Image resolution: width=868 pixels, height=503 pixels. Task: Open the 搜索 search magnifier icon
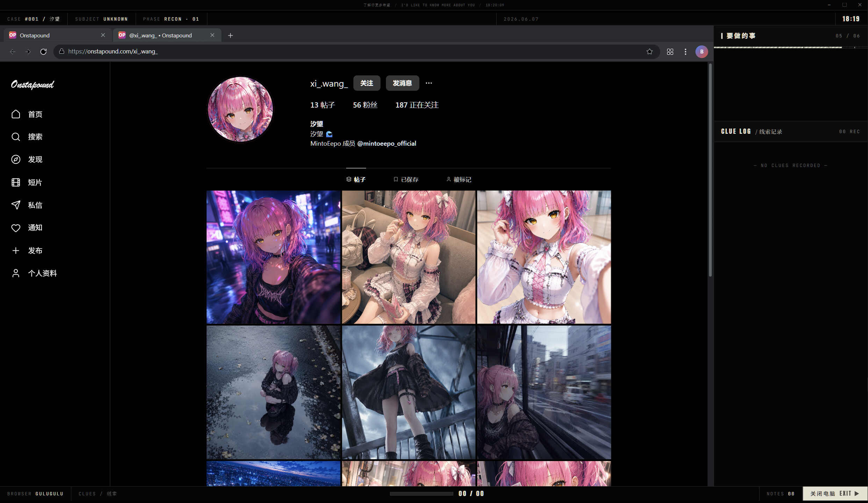tap(16, 137)
